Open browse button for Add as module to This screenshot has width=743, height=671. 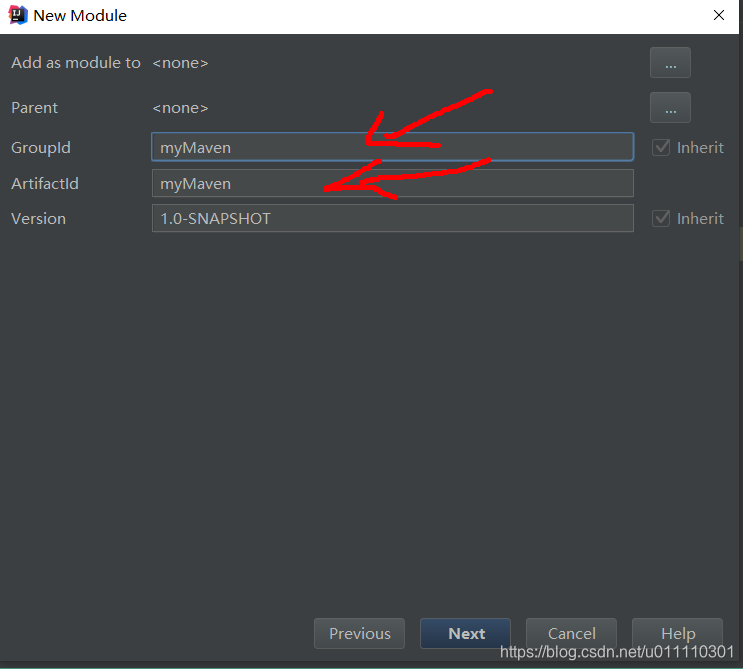(670, 63)
